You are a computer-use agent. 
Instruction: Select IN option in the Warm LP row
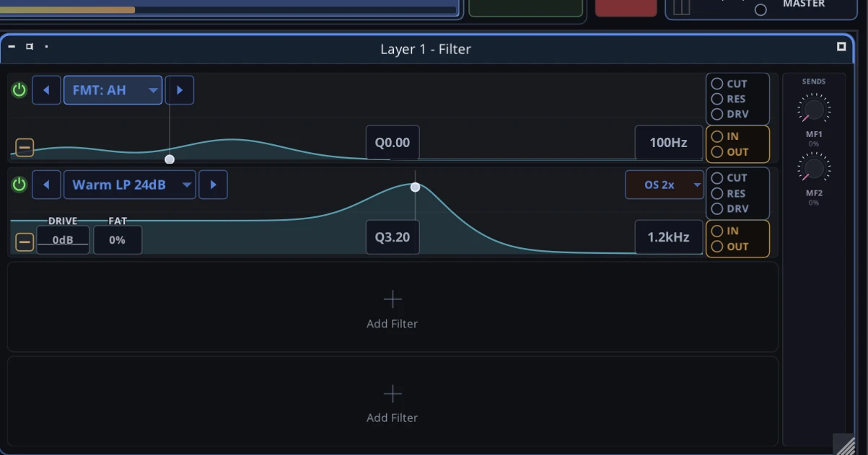coord(725,231)
